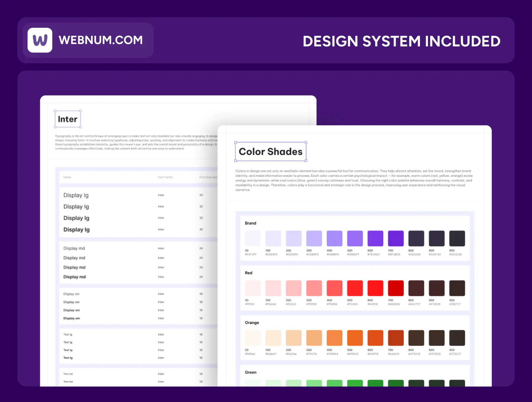
Task: Pick the Brand 600 swatch #7E3AED
Action: (375, 239)
